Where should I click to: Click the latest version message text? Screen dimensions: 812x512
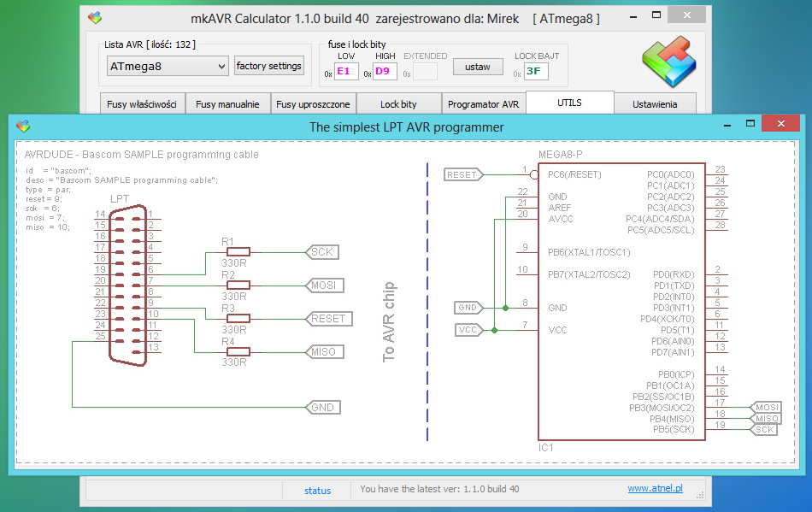click(x=439, y=489)
